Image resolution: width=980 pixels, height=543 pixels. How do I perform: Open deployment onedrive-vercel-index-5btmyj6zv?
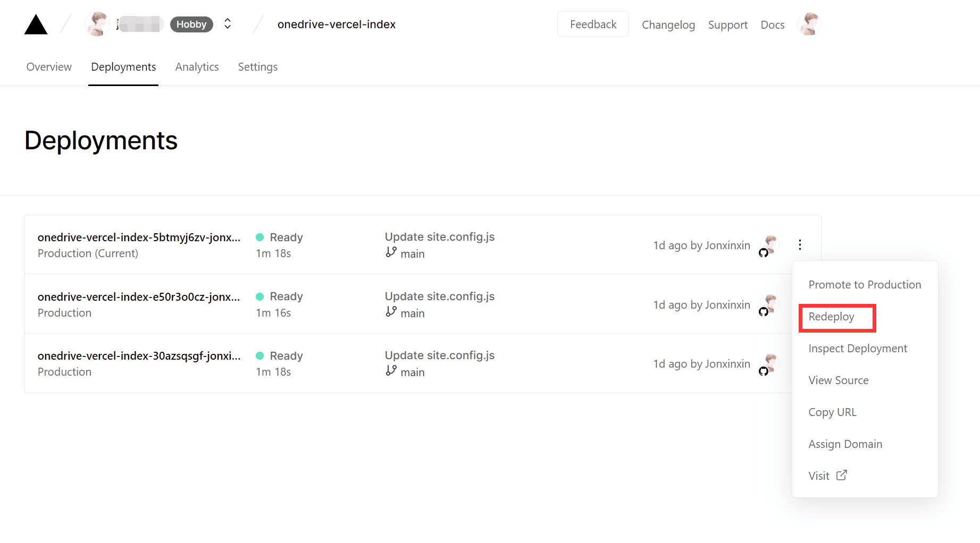click(x=139, y=237)
